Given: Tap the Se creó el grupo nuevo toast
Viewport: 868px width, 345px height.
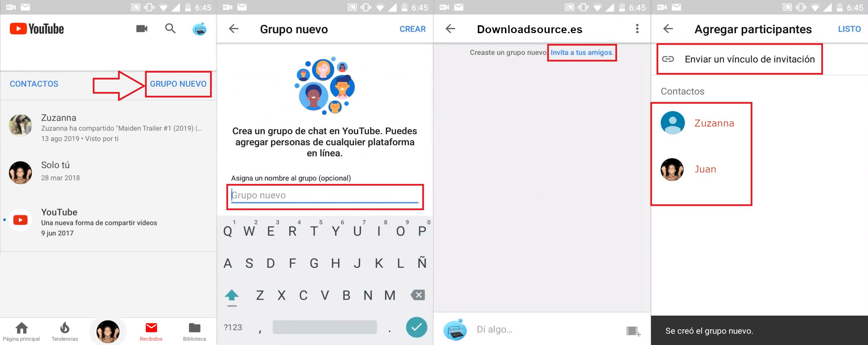Looking at the screenshot, I should tap(759, 330).
